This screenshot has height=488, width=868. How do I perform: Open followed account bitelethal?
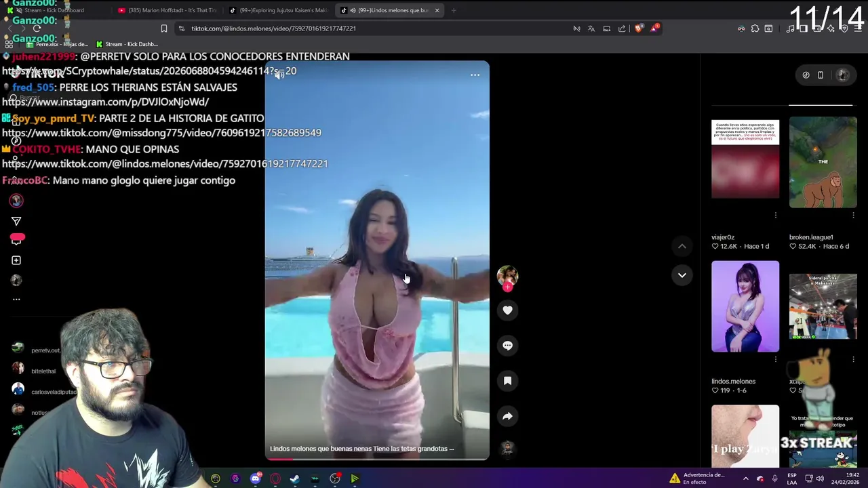tap(34, 370)
